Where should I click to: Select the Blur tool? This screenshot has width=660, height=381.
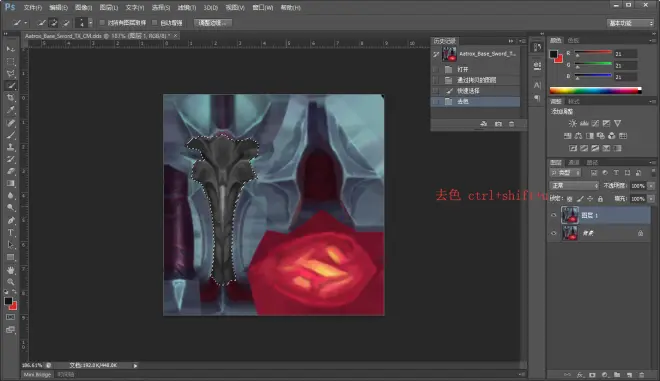(11, 196)
